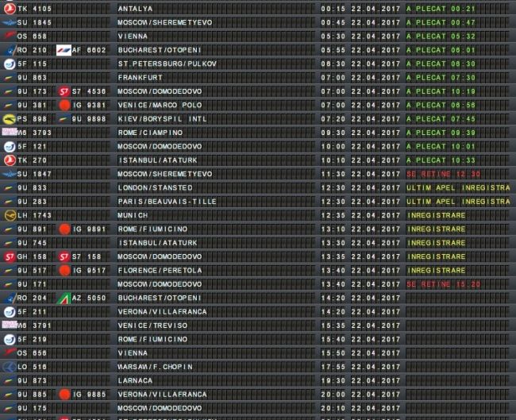Click KIEV/BORYSPIL INTL destination
The width and height of the screenshot is (516, 420).
coord(162,119)
